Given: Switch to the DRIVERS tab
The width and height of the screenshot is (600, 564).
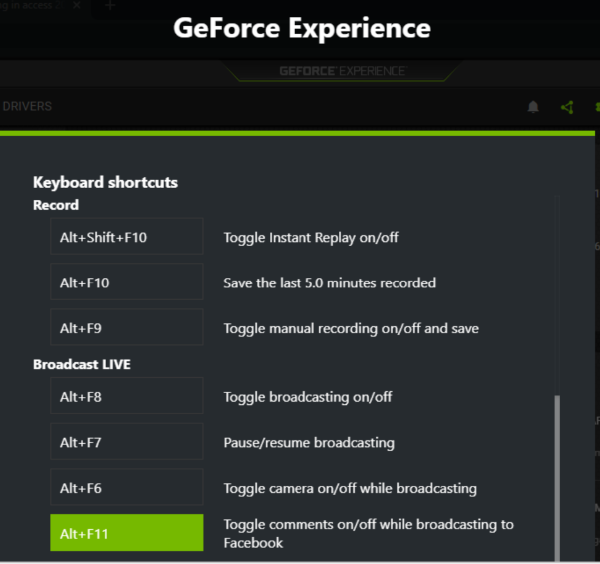Looking at the screenshot, I should (27, 106).
